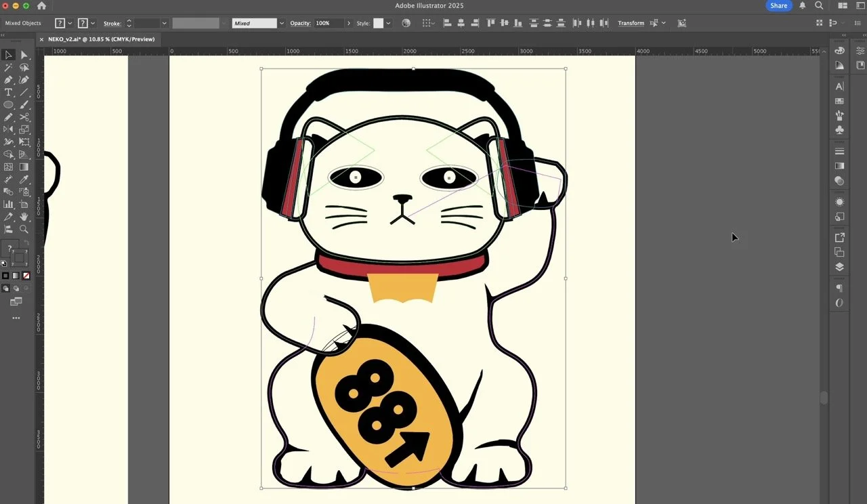Click Edit Toolbar three dots
Viewport: 867px width, 504px height.
pos(16,318)
